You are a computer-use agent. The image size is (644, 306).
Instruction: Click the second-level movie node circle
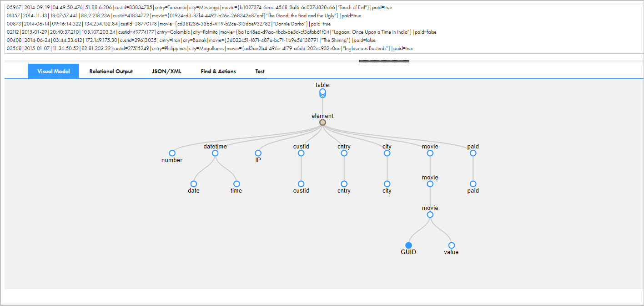[430, 184]
